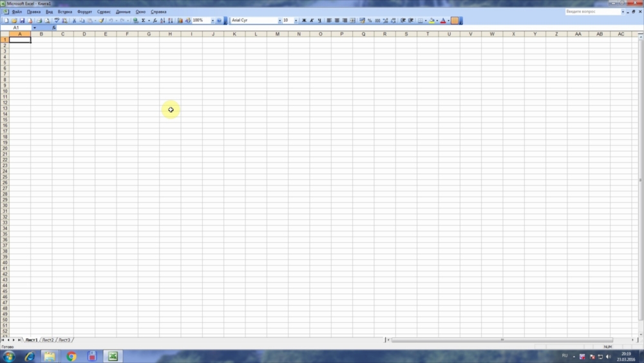
Task: Apply thousands separator format
Action: 377,21
